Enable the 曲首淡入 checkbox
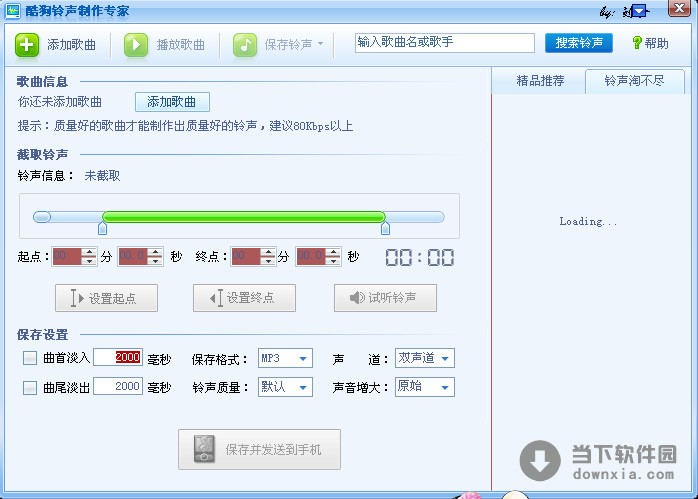This screenshot has width=698, height=499. click(30, 358)
